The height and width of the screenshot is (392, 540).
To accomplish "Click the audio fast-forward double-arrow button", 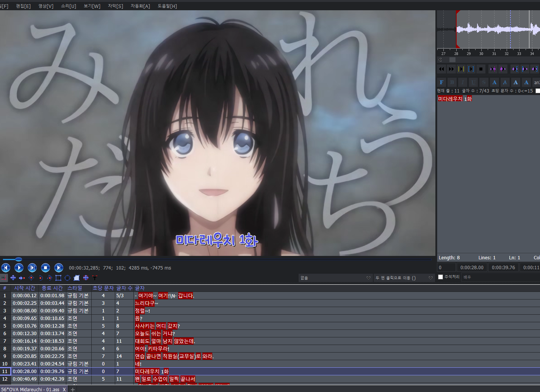I will pyautogui.click(x=451, y=69).
